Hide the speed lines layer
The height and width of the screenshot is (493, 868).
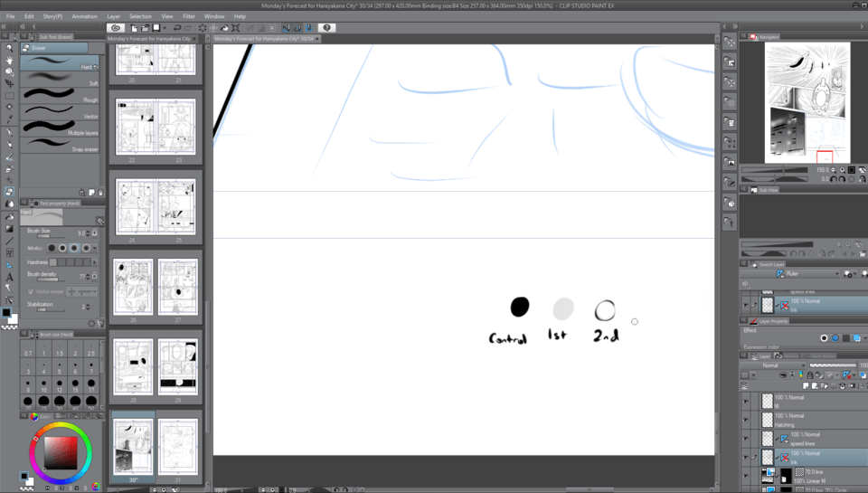[x=745, y=439]
